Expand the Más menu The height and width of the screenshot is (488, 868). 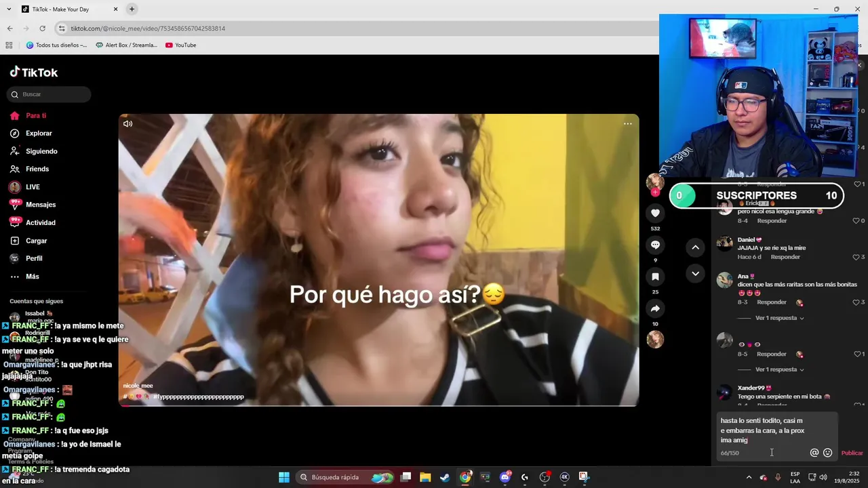pos(33,277)
